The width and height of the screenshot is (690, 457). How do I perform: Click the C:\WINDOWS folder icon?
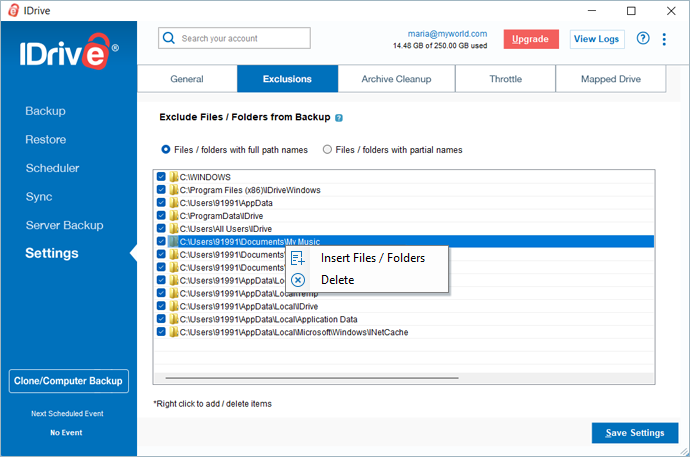(x=174, y=177)
